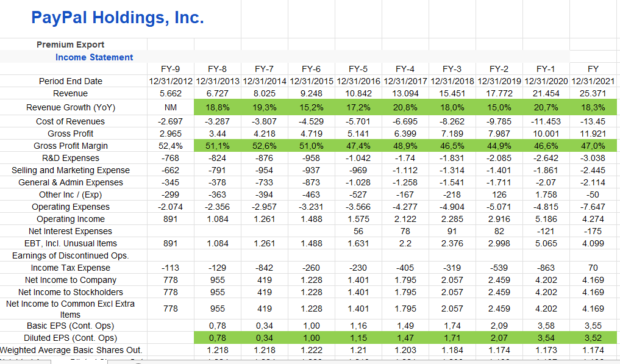Select operating income value 5.186
Viewport: 620px width, 364px height.
click(x=546, y=219)
